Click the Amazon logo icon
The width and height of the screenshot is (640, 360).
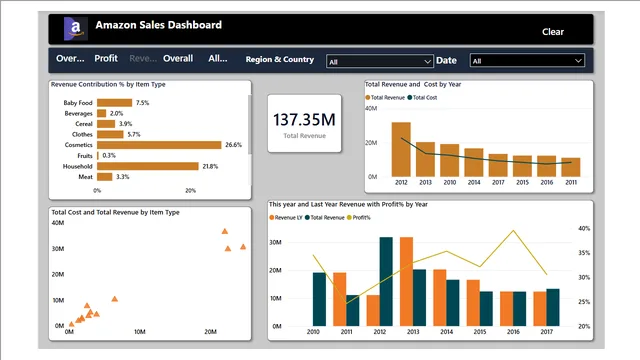coord(76,29)
